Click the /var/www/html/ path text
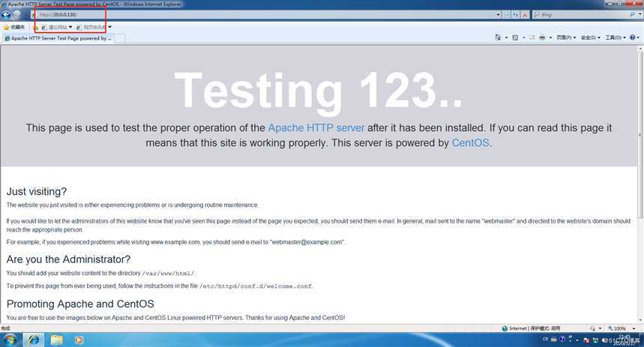The image size is (644, 347). [x=169, y=274]
